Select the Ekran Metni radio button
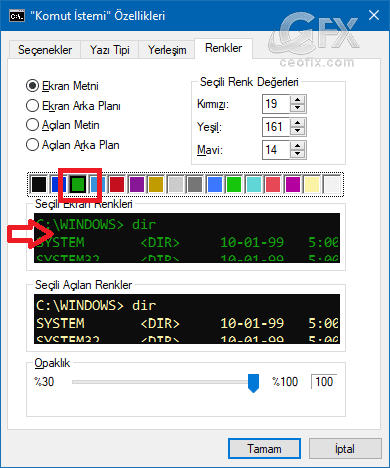This screenshot has width=390, height=468. pos(32,86)
